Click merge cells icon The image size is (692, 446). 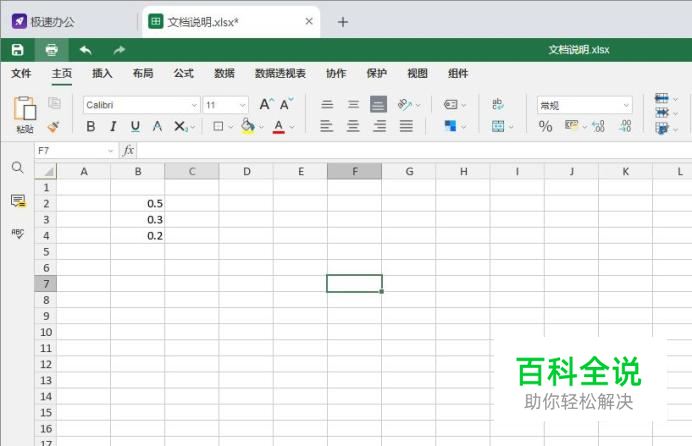[498, 127]
